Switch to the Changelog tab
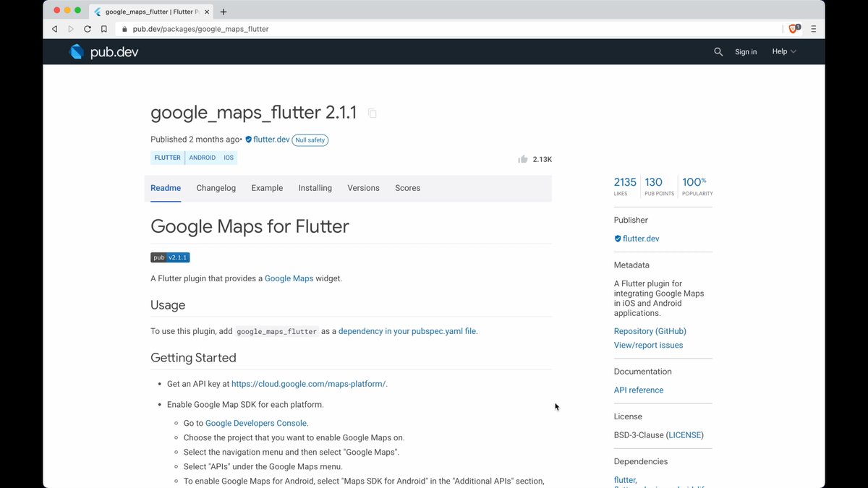This screenshot has width=868, height=488. [216, 188]
